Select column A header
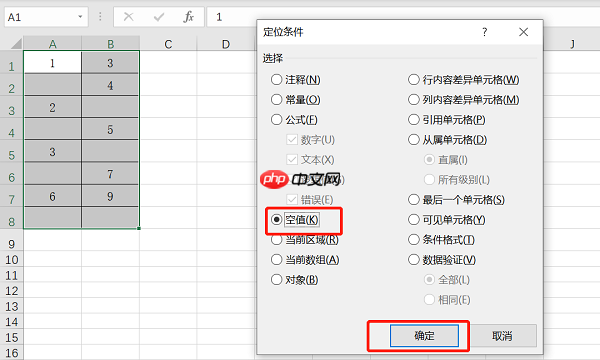This screenshot has width=600, height=360. click(x=52, y=44)
